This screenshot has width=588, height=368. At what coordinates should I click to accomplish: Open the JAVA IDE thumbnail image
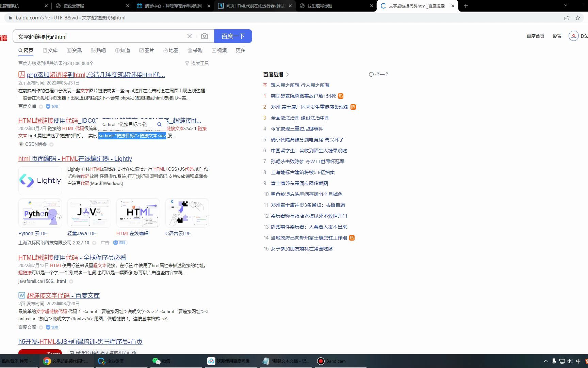pos(89,213)
